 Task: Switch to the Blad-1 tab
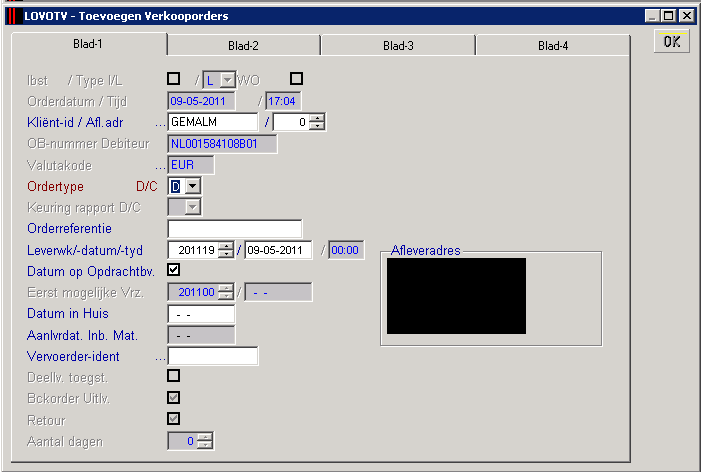coord(88,44)
